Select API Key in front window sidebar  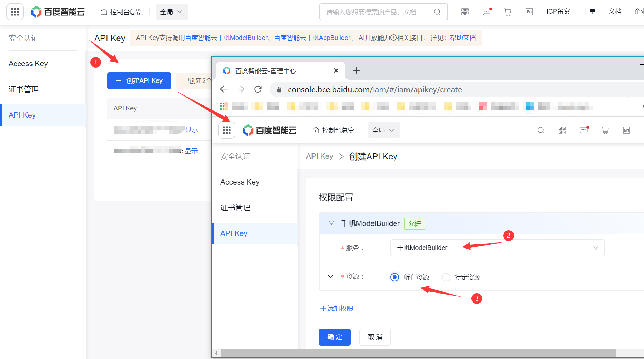point(255,233)
